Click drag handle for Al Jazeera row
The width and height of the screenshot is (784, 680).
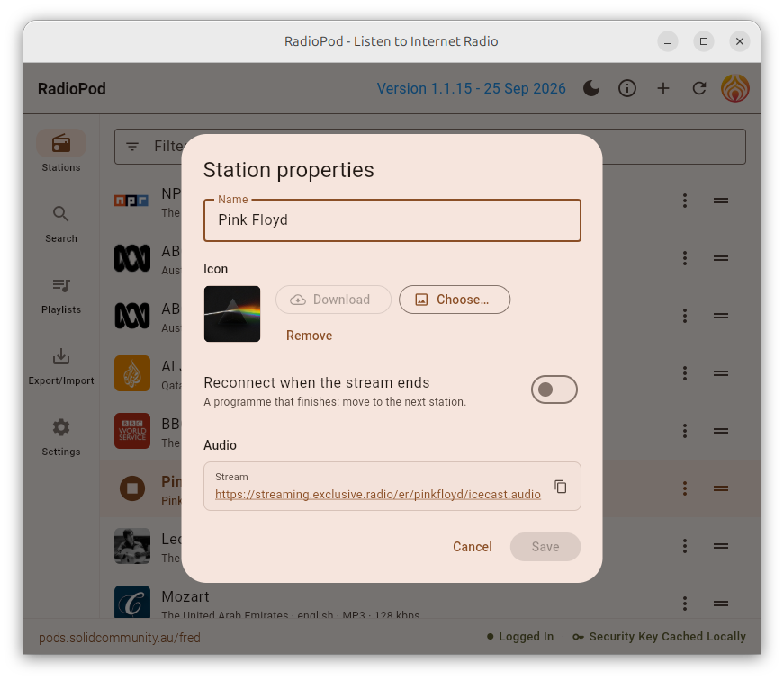(720, 373)
